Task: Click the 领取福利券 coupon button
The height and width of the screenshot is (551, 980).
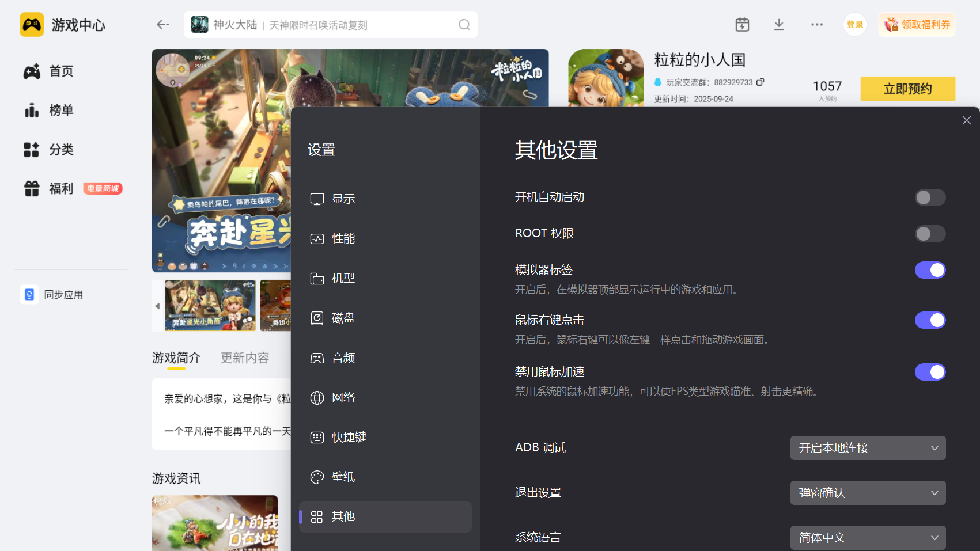Action: 917,25
